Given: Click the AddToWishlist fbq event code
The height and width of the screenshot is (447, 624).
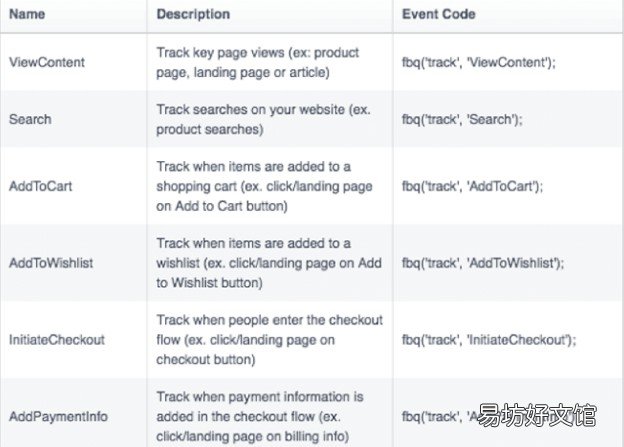Looking at the screenshot, I should [483, 263].
